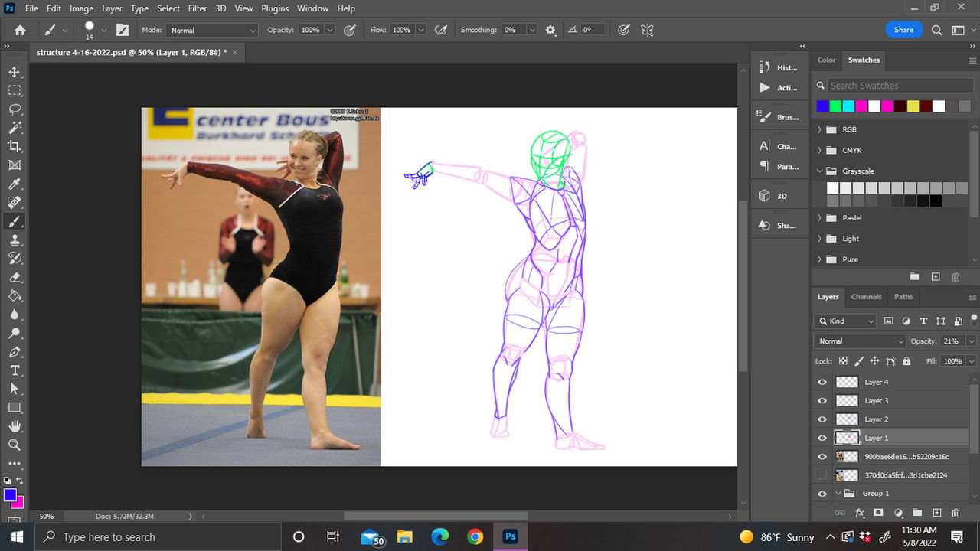Screen dimensions: 980x551
Task: Select the Zoom tool
Action: point(15,445)
